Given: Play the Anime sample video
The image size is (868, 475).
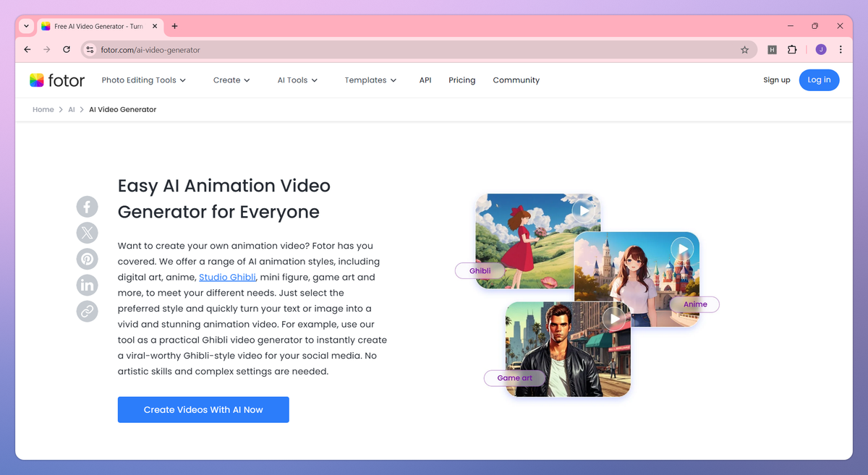Looking at the screenshot, I should pos(681,249).
